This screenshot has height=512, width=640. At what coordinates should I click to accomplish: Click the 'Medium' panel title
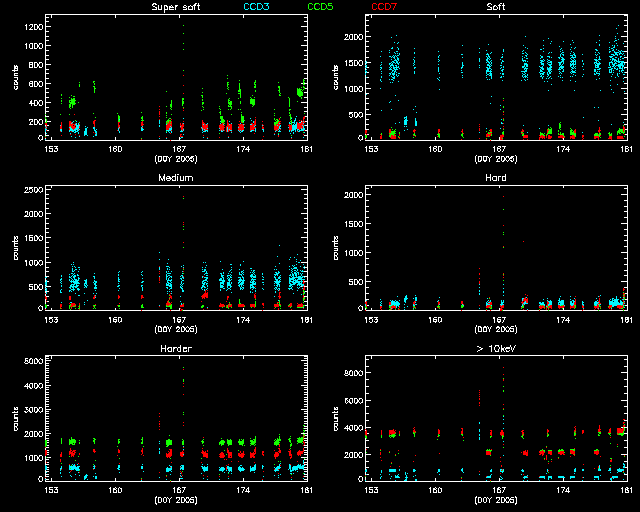(175, 178)
